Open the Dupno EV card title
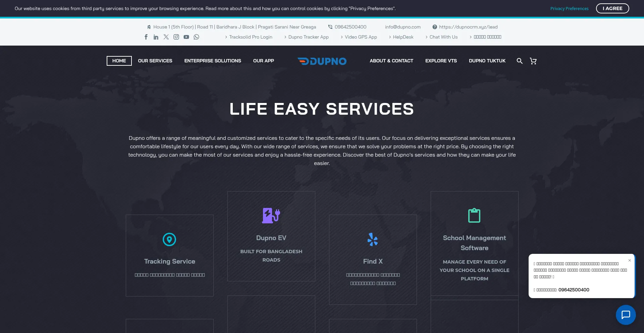This screenshot has height=333, width=644. pos(271,238)
